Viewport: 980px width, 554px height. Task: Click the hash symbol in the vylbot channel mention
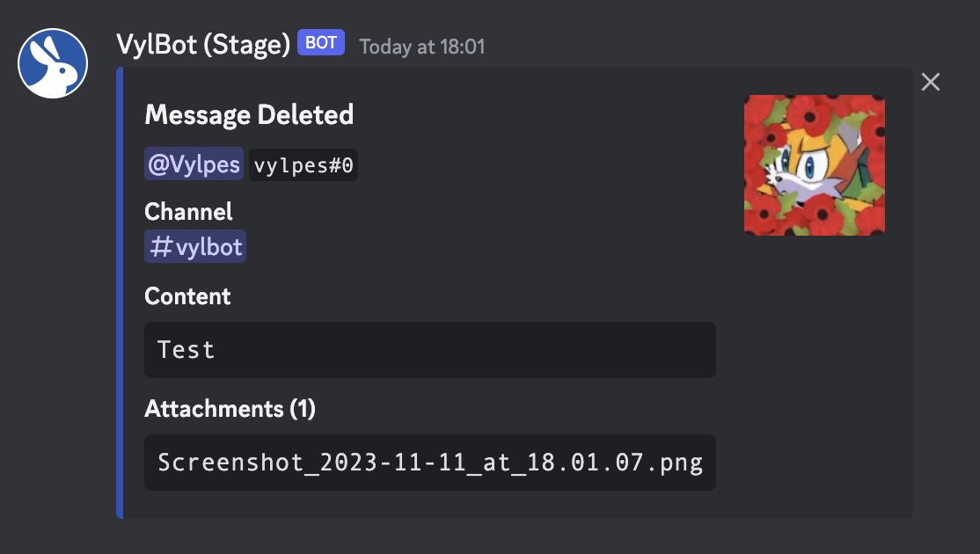(x=161, y=247)
